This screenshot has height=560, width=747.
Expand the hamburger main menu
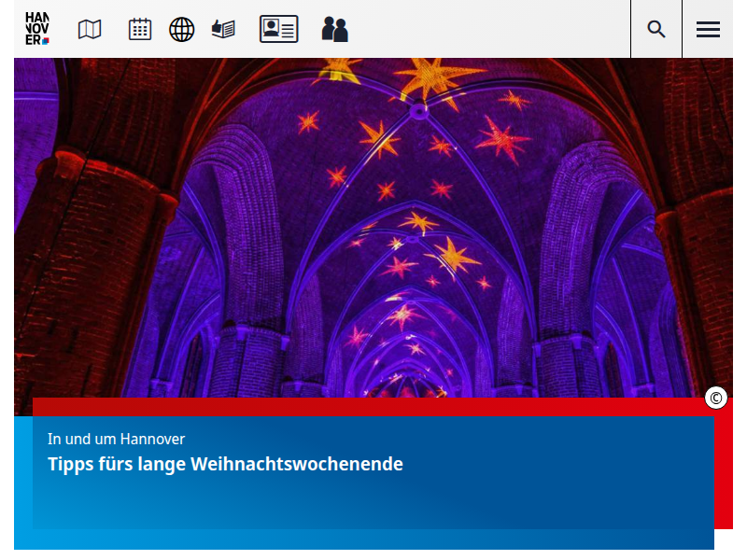click(708, 29)
